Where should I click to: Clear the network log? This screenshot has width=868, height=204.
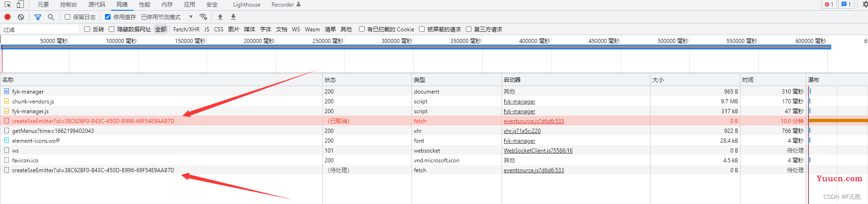21,17
